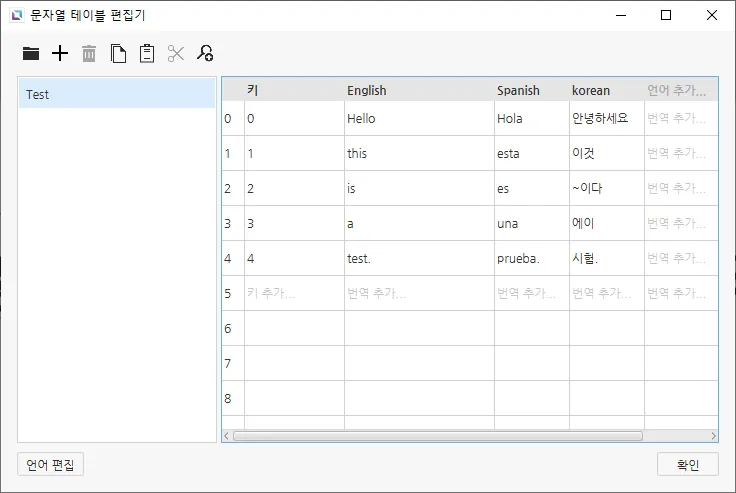Click the paste clipboard icon

point(147,54)
